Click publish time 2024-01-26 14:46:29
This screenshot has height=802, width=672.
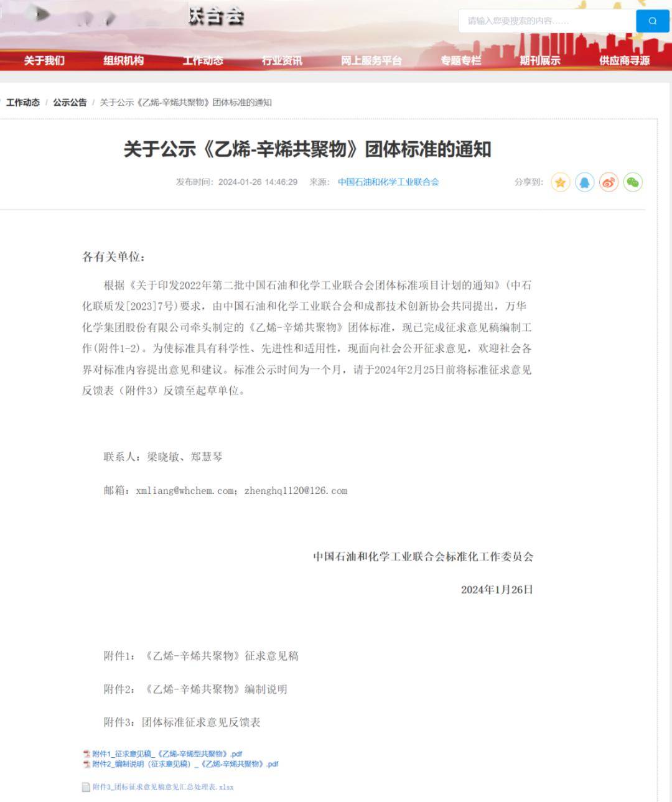coord(258,182)
